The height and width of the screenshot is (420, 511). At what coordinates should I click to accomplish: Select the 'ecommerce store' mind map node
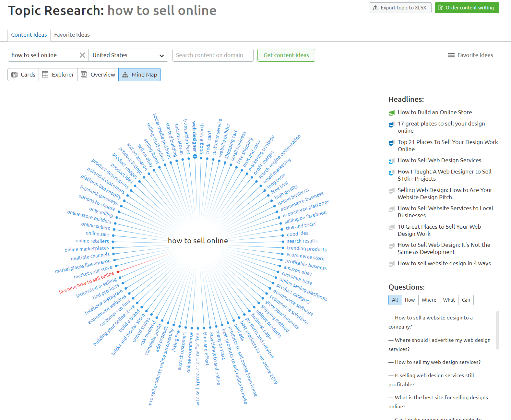click(305, 257)
